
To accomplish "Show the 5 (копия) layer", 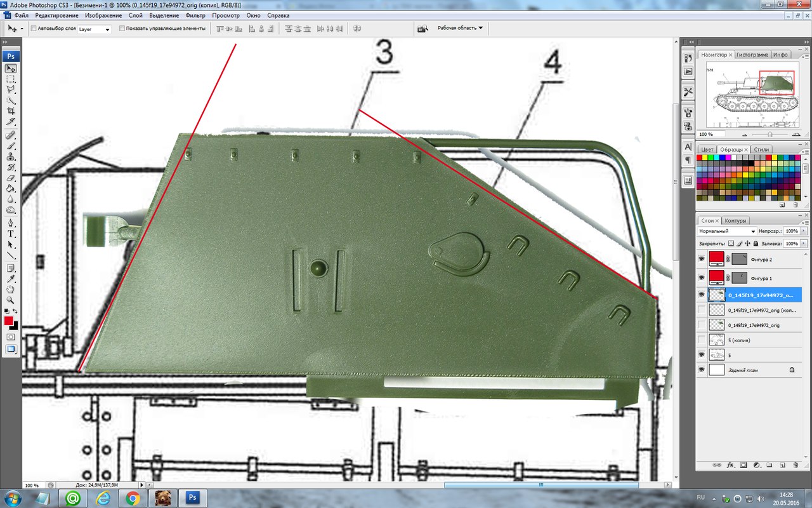I will [x=701, y=340].
